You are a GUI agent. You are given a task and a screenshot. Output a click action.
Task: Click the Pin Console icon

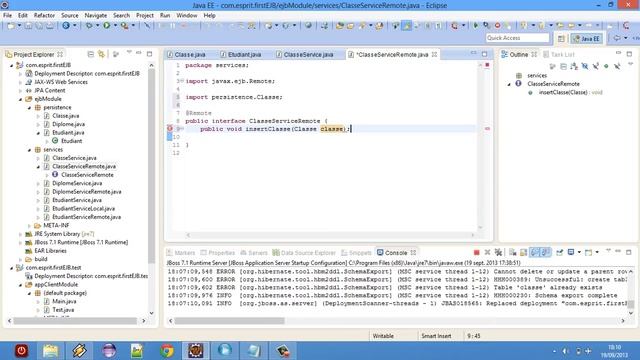pyautogui.click(x=560, y=253)
